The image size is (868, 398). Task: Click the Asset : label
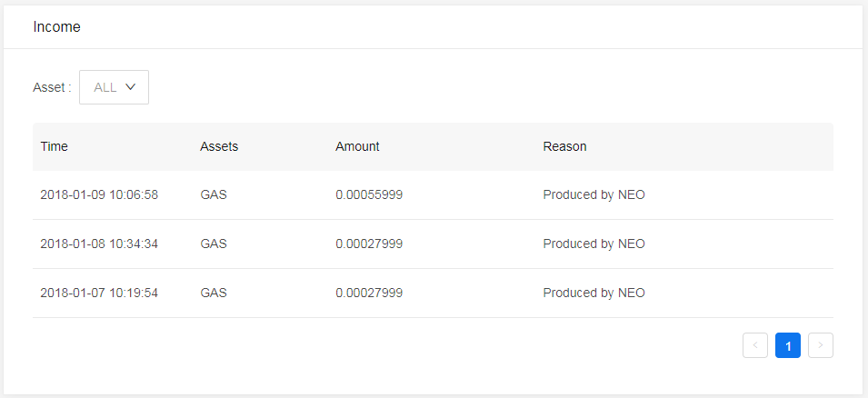coord(52,87)
